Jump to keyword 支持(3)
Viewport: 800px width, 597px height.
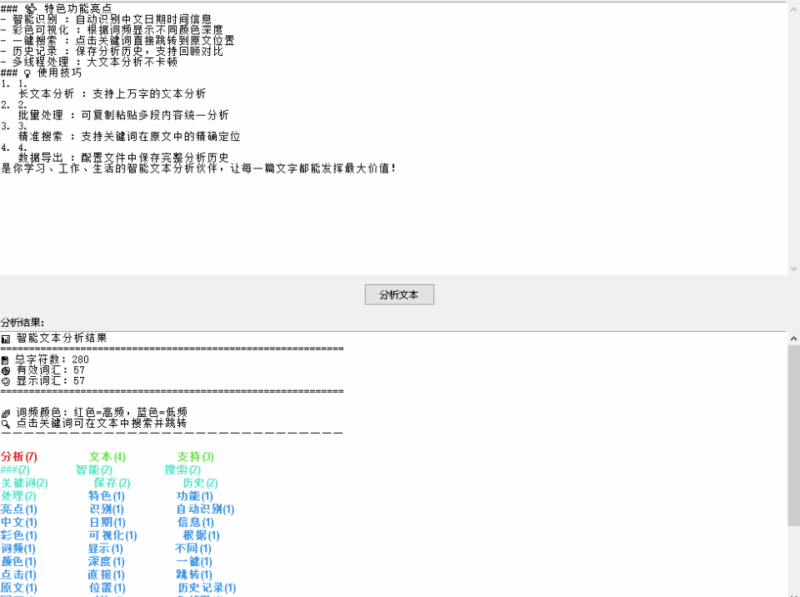point(195,457)
